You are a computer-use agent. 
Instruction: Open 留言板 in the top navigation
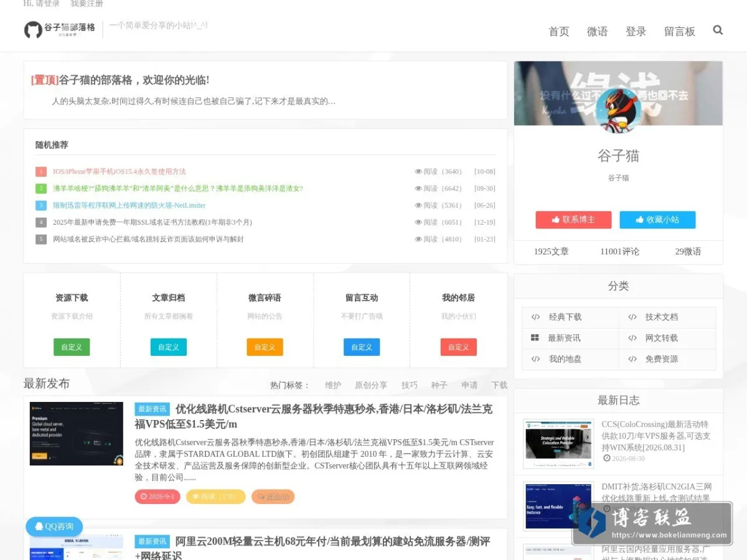coord(679,31)
